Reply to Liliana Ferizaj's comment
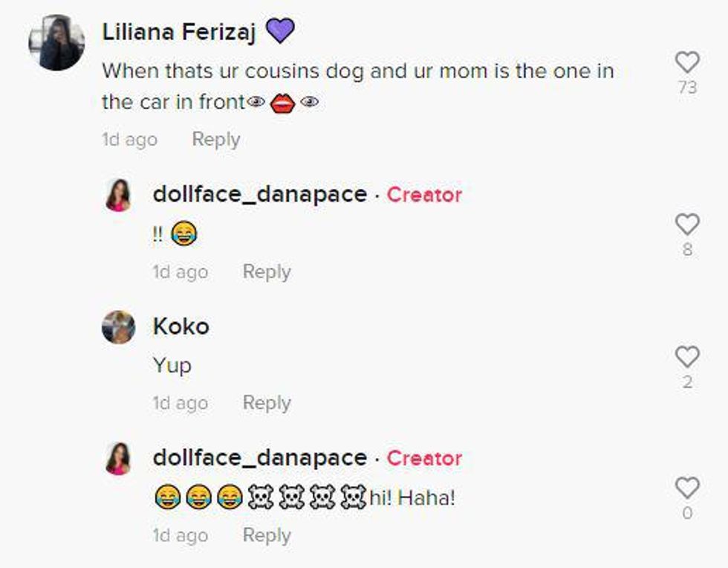 pos(215,139)
